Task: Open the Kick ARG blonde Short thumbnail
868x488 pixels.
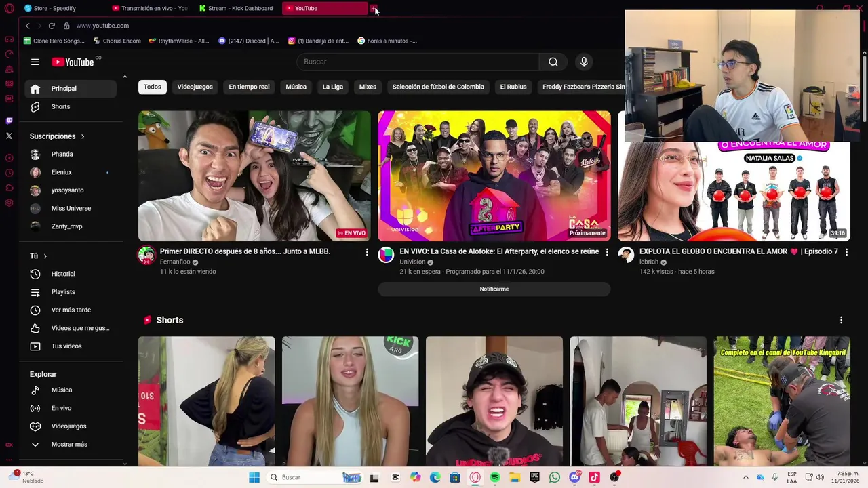Action: [350, 401]
